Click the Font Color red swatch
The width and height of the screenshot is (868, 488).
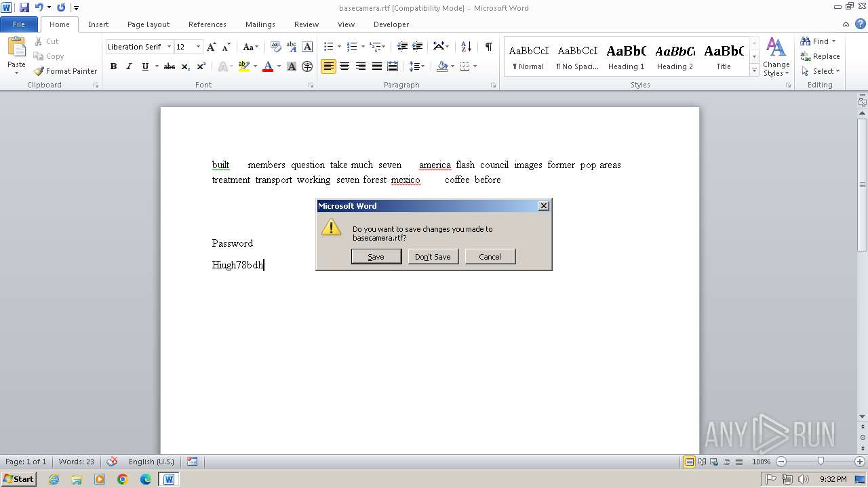click(268, 66)
